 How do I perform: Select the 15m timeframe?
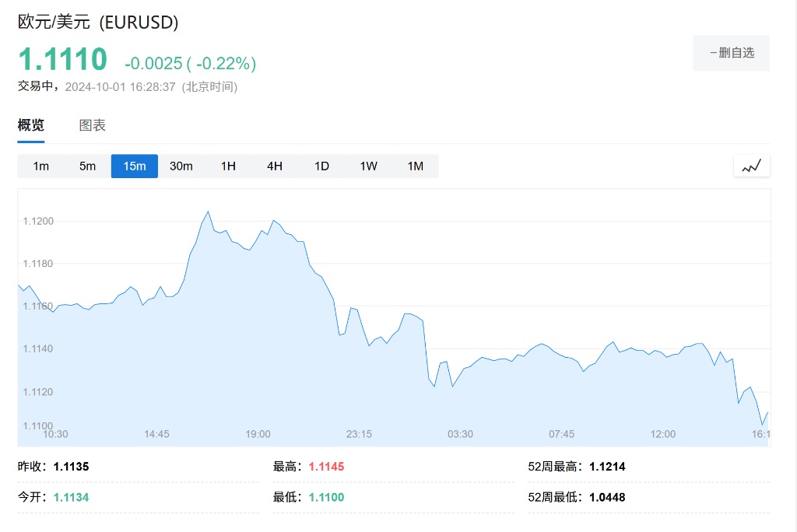(x=134, y=166)
